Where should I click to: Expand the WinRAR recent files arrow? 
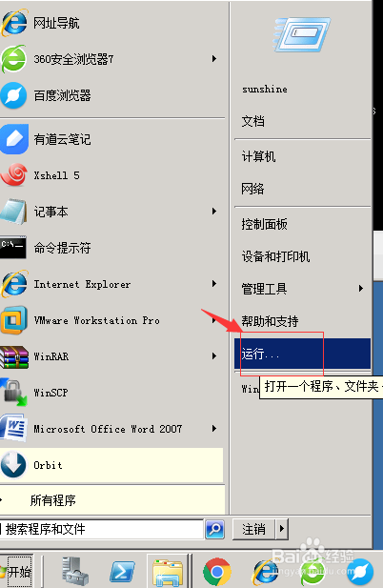214,355
